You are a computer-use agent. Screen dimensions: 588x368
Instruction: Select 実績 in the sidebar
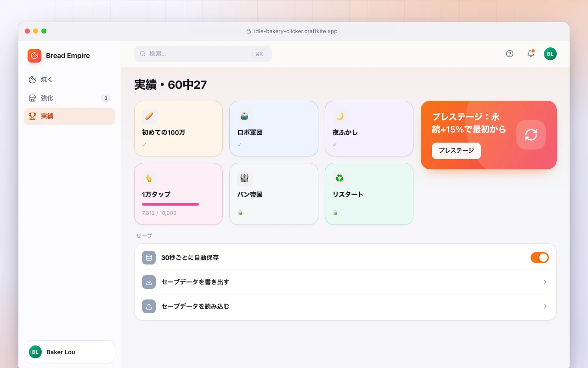[69, 116]
